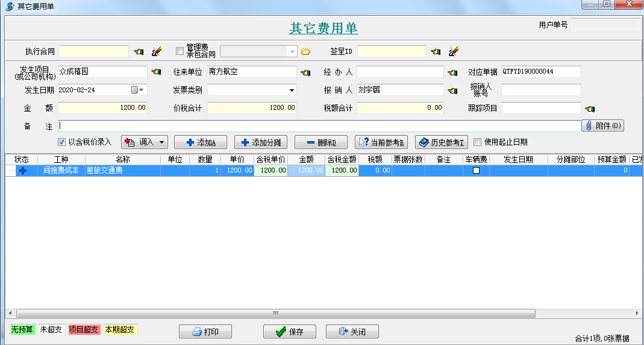Click the clear brush icon beside 执行合同

[x=157, y=51]
